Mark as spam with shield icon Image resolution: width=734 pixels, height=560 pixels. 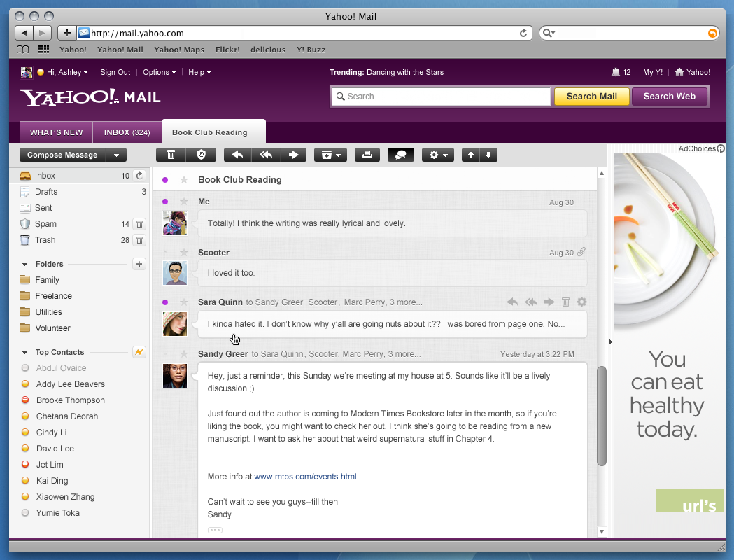(x=202, y=155)
